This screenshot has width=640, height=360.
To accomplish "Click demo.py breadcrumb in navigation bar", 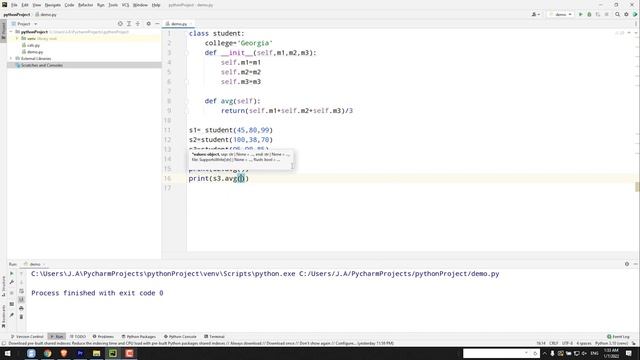I will point(46,14).
